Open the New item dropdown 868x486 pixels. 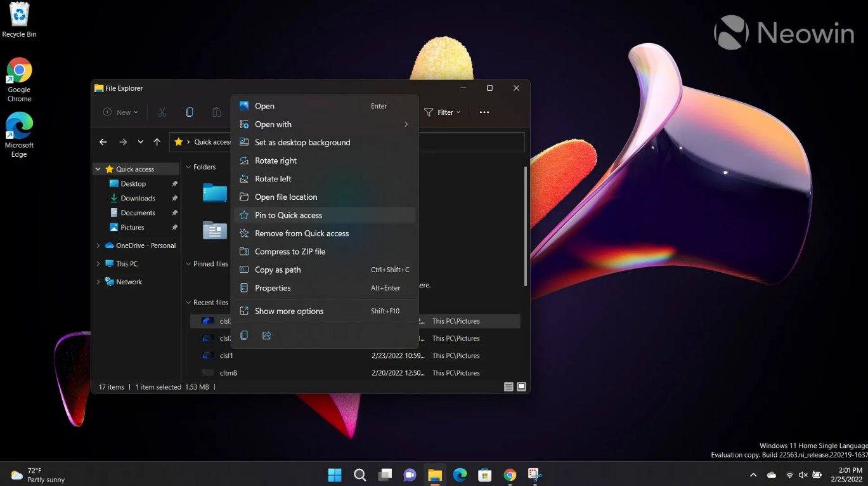[x=120, y=112]
